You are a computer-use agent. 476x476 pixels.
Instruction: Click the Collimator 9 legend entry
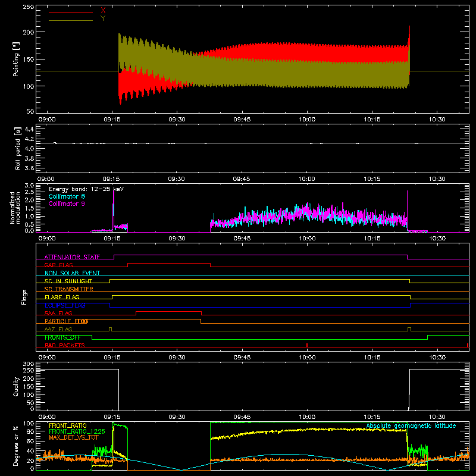[67, 203]
